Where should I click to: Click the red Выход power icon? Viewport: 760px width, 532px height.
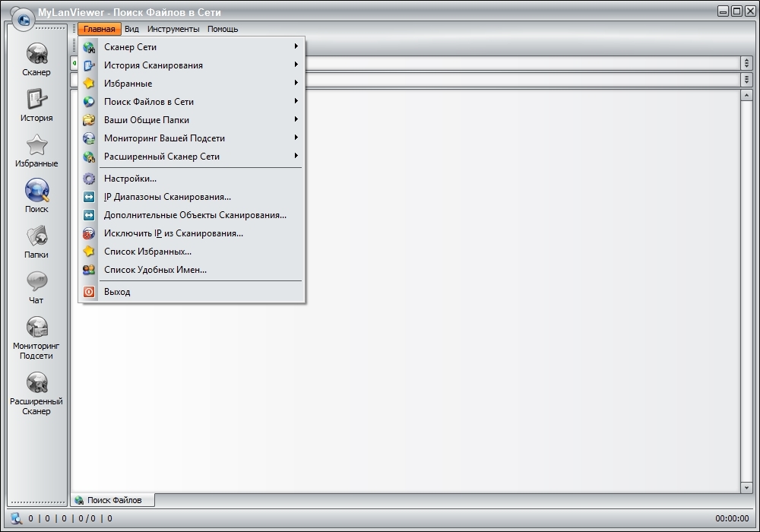click(x=89, y=292)
